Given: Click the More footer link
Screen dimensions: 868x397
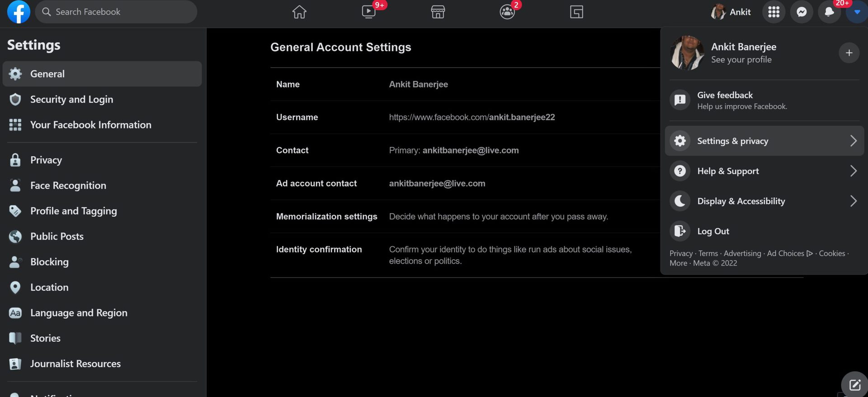Looking at the screenshot, I should (678, 263).
